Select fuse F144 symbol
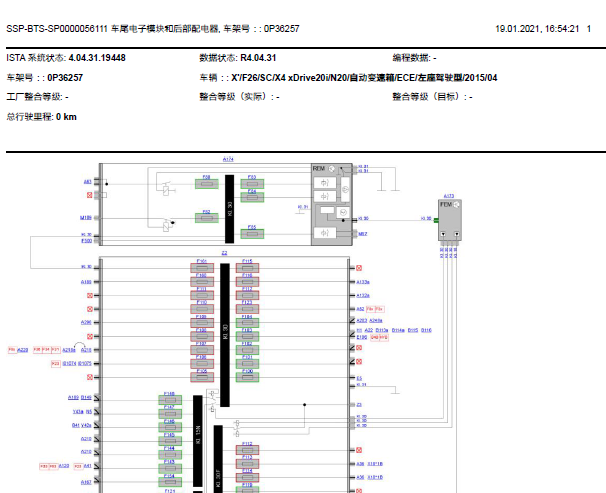This screenshot has width=606, height=493. (170, 455)
